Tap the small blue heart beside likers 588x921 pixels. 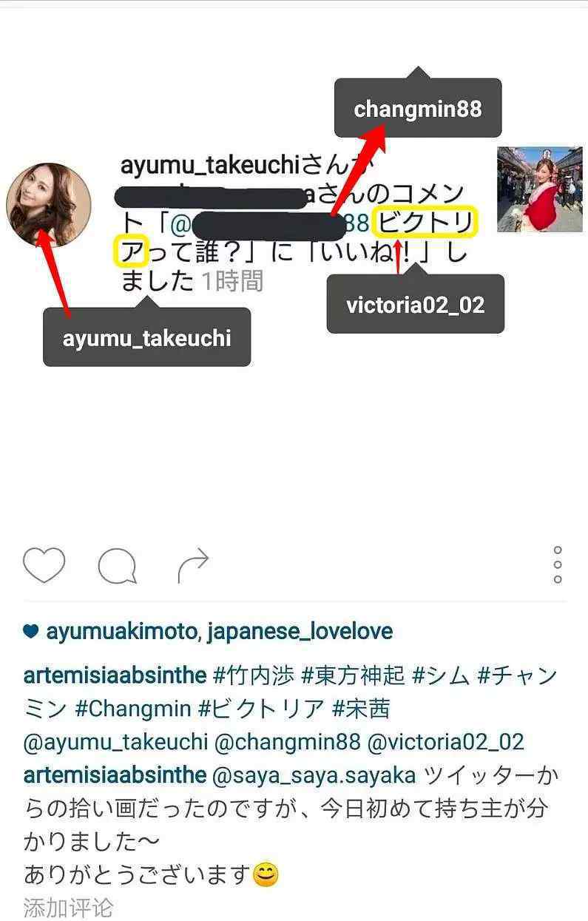pyautogui.click(x=31, y=632)
